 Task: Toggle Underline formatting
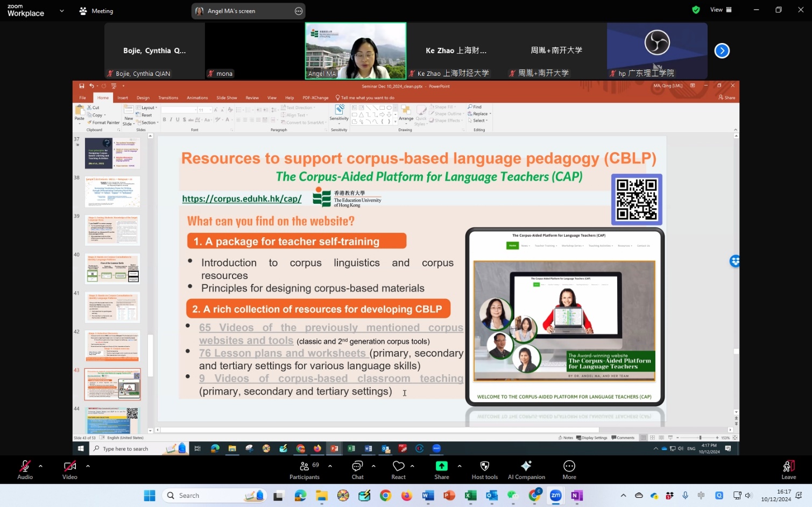point(177,120)
